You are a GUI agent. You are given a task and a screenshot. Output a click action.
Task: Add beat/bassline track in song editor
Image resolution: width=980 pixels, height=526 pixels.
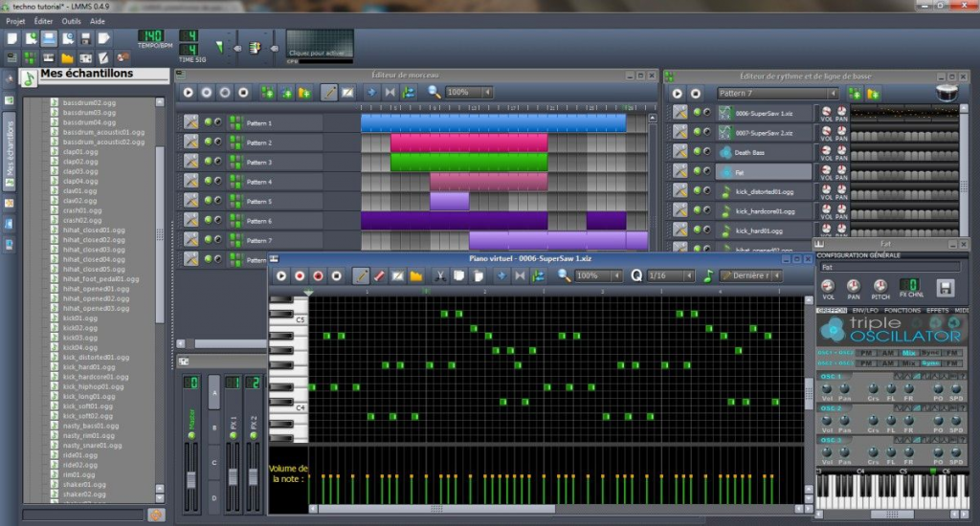268,93
